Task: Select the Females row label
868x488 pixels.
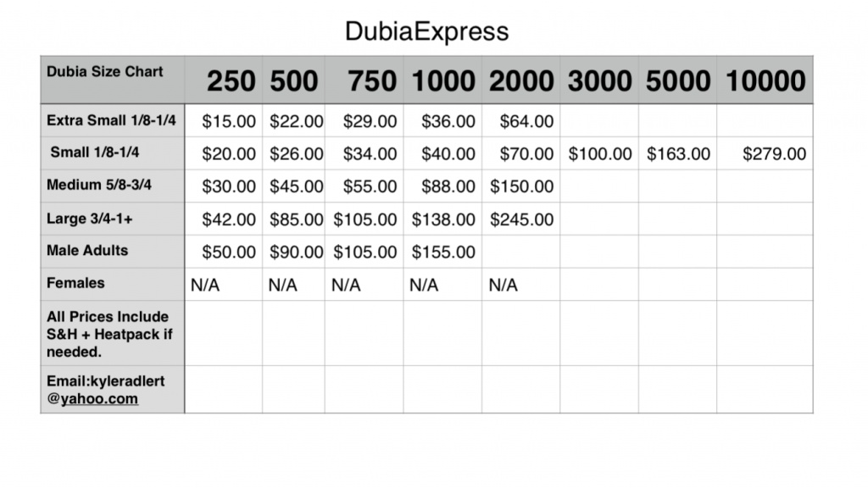Action: (x=75, y=283)
